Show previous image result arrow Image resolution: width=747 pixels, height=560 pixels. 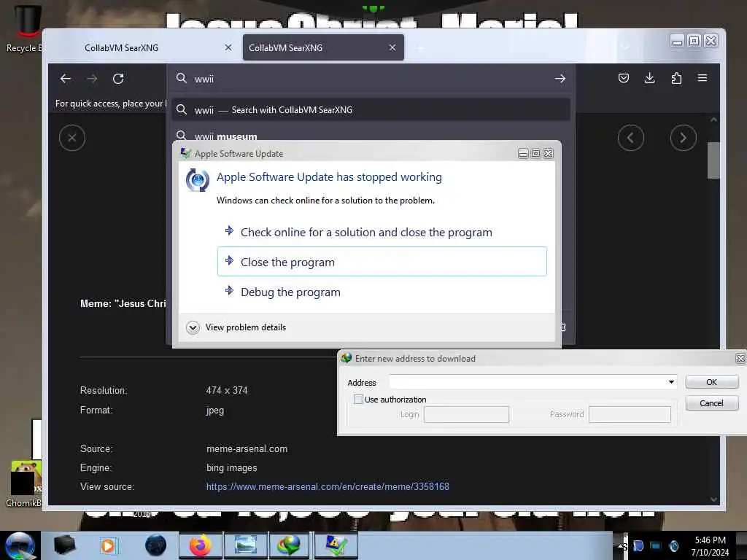(x=631, y=138)
